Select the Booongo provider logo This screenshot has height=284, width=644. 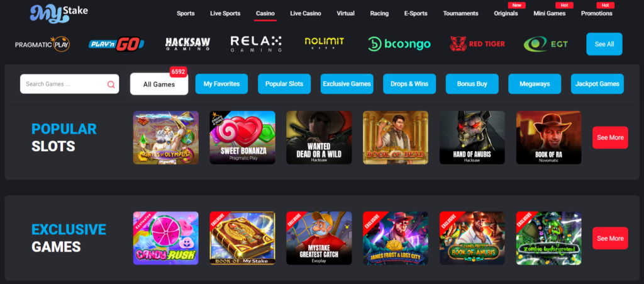coord(399,43)
